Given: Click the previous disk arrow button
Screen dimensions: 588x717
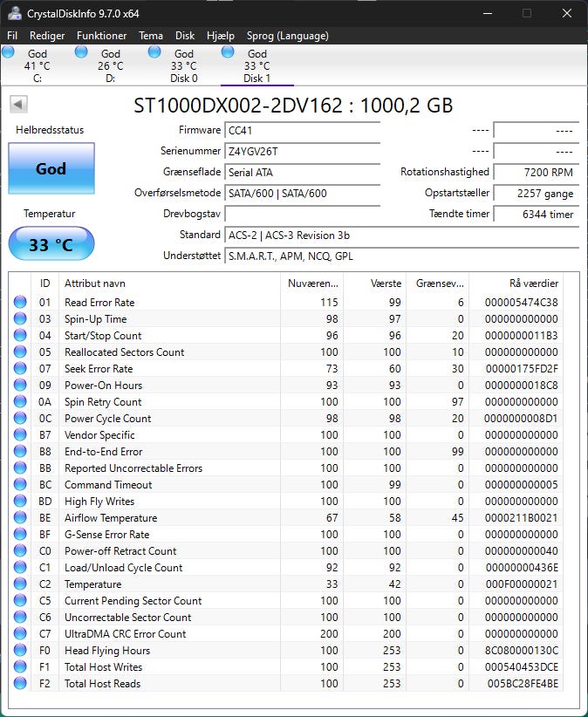Looking at the screenshot, I should pos(18,105).
